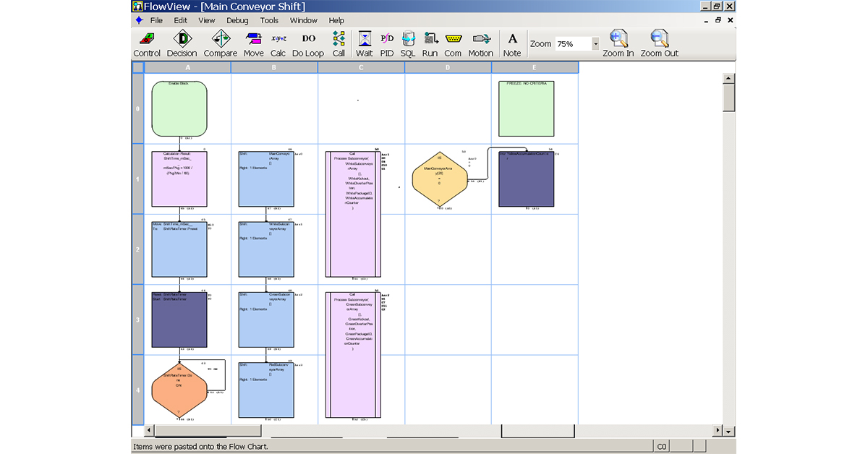Choose the SQL database tool
Screen dimensions: 868x454
click(408, 43)
